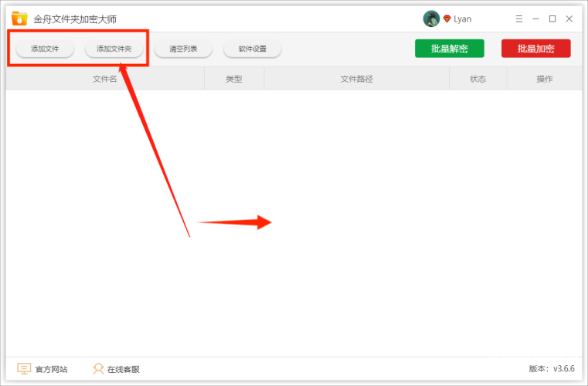Open 在线客服 online support
The image size is (588, 386).
pos(124,369)
